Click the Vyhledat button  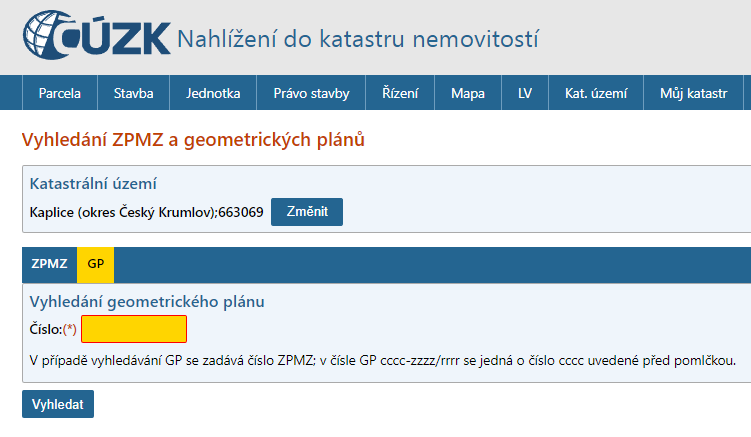[58, 404]
